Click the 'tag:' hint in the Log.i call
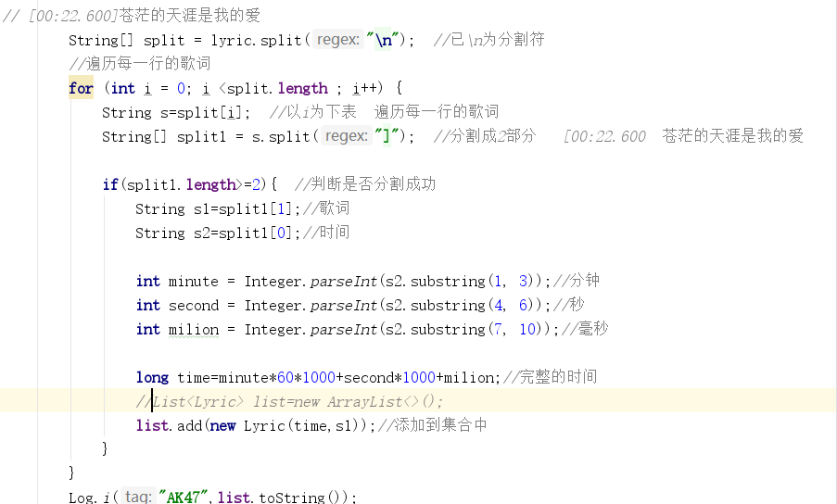The image size is (837, 504). point(138,496)
